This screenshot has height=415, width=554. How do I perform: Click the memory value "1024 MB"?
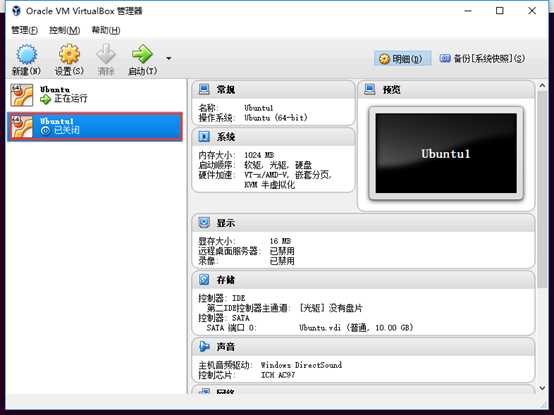click(259, 155)
